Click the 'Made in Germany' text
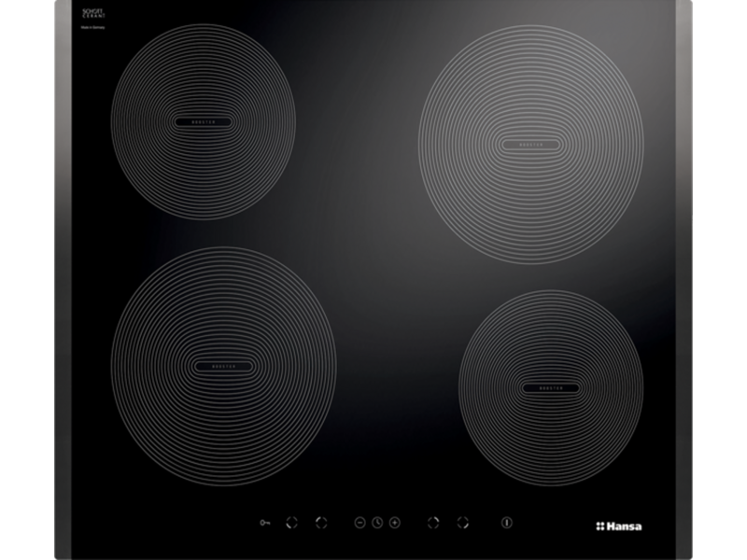 click(92, 28)
